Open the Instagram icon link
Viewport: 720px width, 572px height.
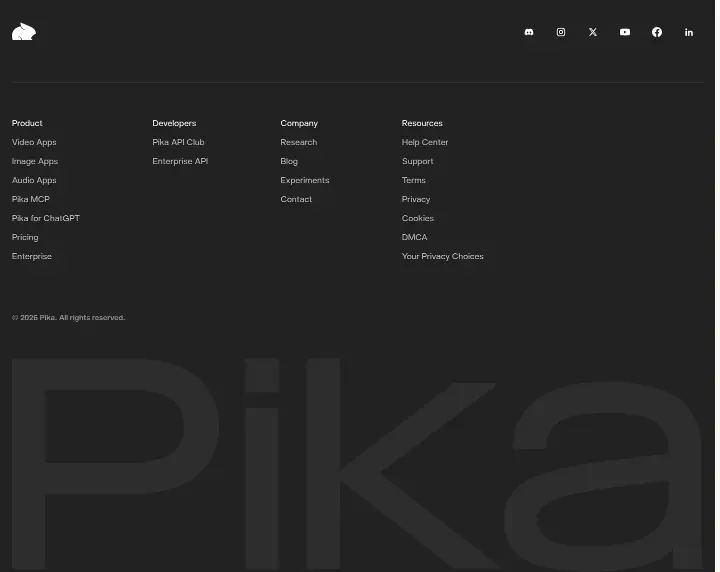561,32
